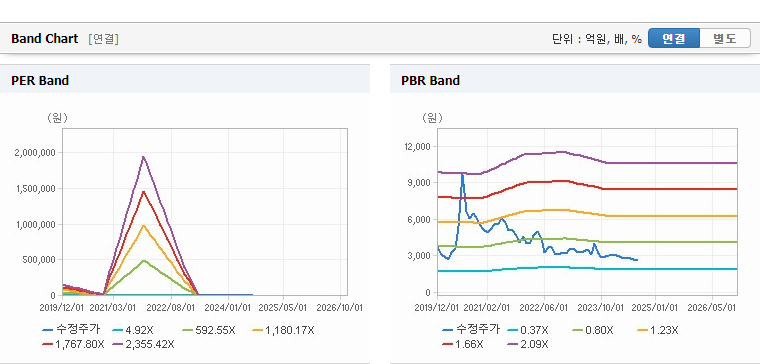Click the blue price spike in PBR chart
The image size is (760, 364).
coord(462,175)
